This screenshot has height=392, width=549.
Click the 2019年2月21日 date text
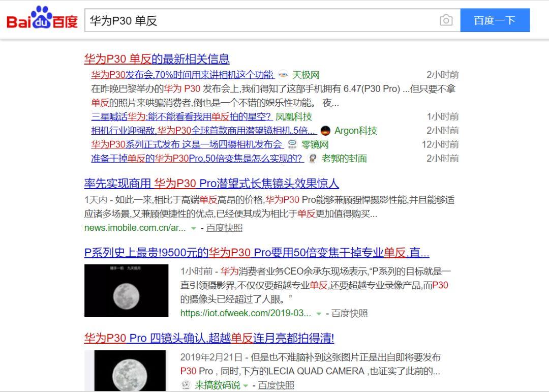211,357
